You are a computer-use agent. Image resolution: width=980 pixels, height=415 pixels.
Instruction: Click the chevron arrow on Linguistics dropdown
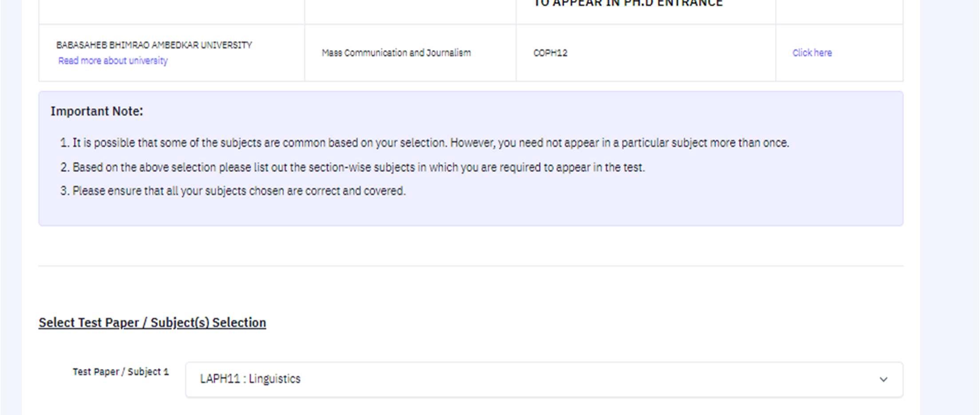[883, 380]
